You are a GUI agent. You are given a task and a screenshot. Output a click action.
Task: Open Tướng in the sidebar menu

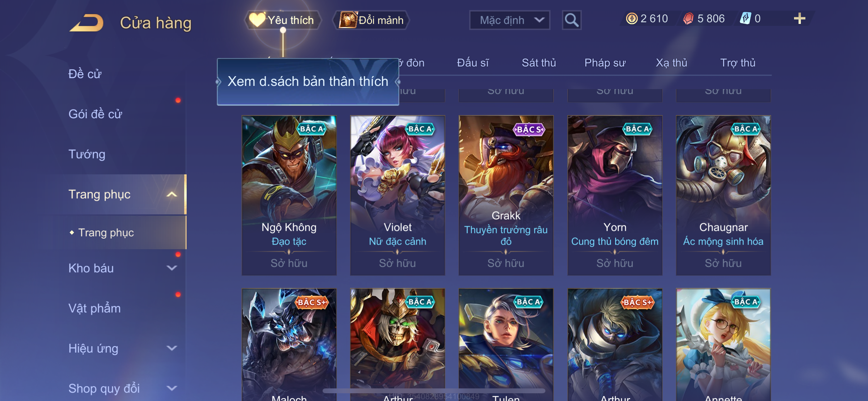click(87, 154)
